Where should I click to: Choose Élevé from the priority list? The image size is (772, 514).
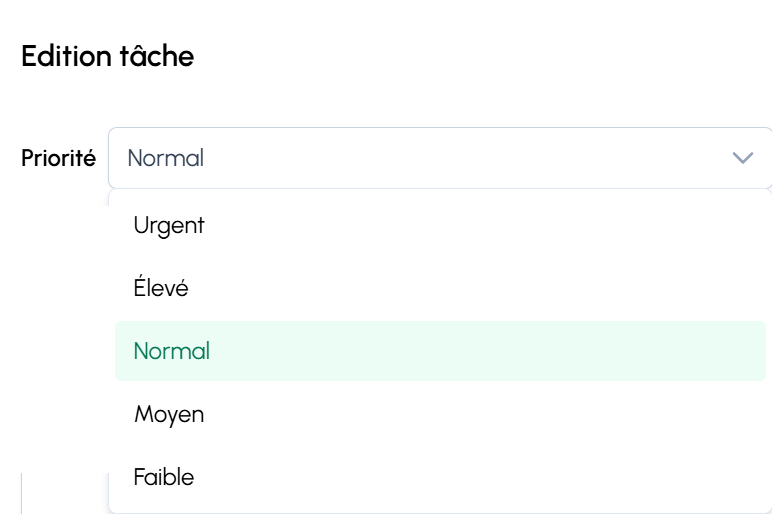pos(161,289)
